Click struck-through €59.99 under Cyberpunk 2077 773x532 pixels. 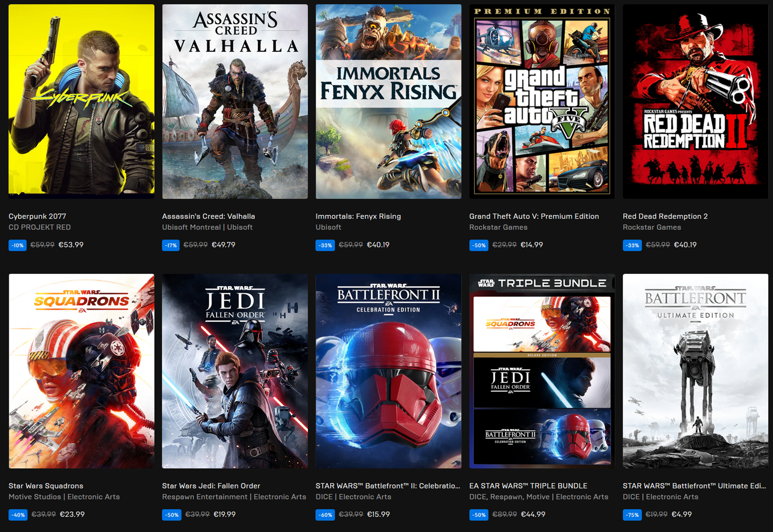click(43, 245)
